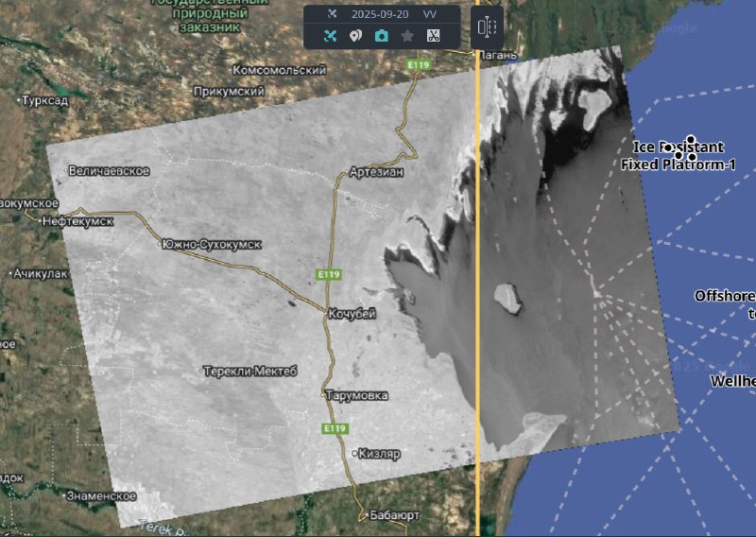Toggle the teal satellite imagery icon

(x=331, y=36)
